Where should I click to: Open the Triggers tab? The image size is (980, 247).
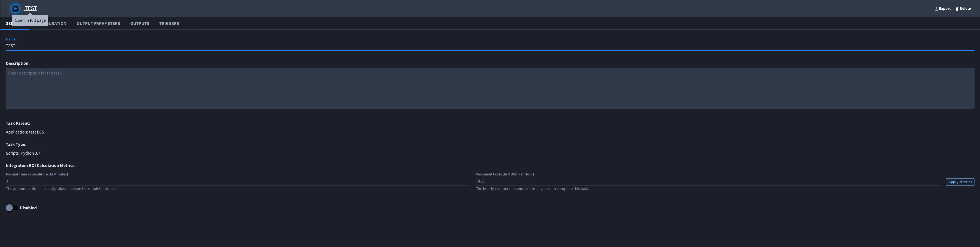point(169,24)
